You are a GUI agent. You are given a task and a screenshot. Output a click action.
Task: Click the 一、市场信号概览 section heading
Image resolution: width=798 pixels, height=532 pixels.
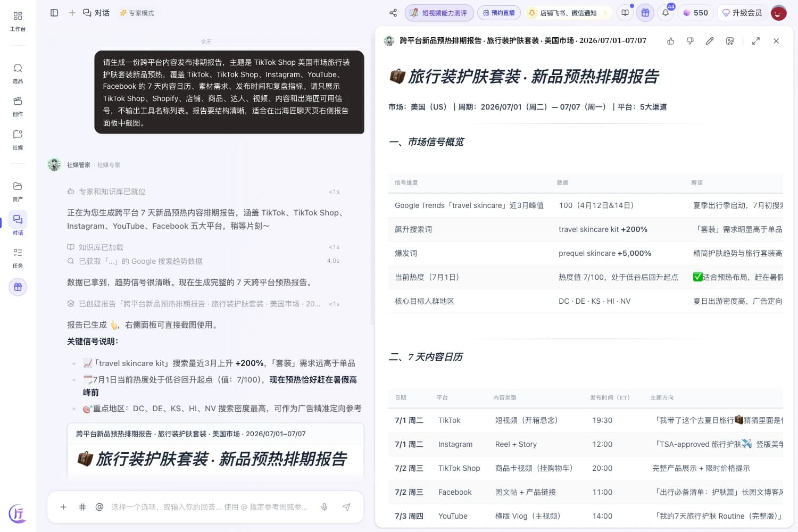[x=427, y=142]
